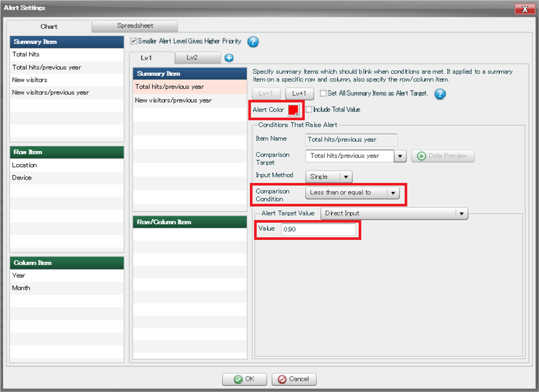Dismiss the dialog with Cancel

tap(294, 379)
